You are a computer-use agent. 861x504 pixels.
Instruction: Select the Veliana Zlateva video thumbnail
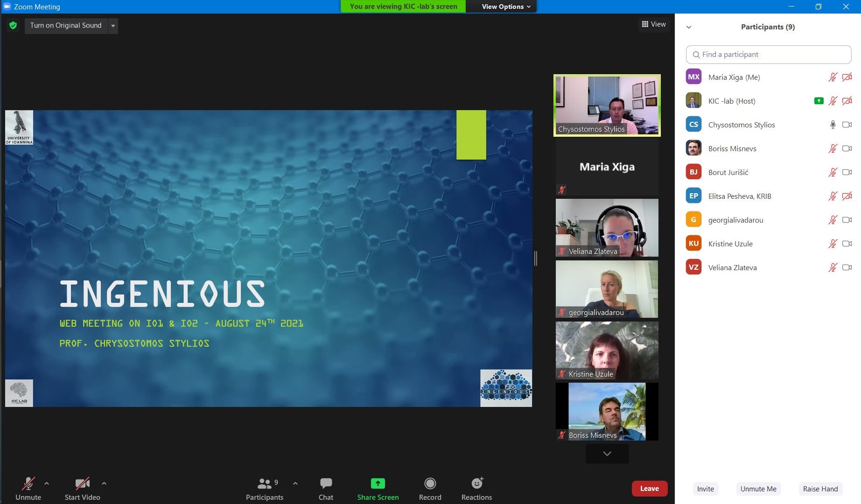pos(607,228)
